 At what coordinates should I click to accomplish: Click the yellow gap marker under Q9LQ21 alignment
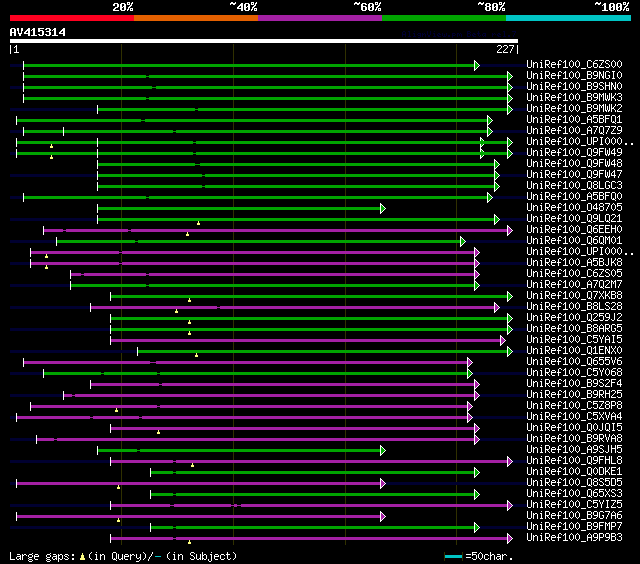pos(198,223)
